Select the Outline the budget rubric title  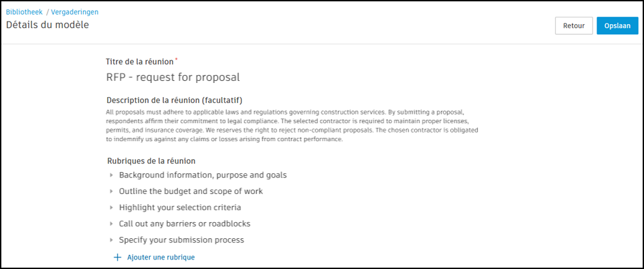(x=191, y=191)
